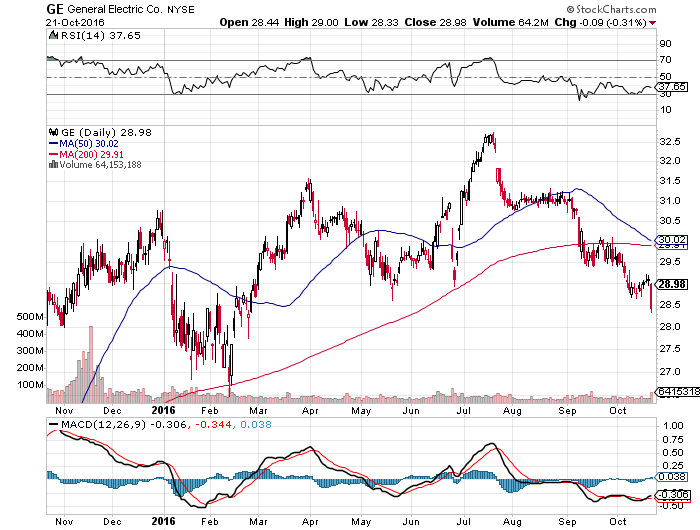Screen dimensions: 700x530
Task: Click the candlestick icon beside GE (Daily)
Action: click(x=53, y=132)
